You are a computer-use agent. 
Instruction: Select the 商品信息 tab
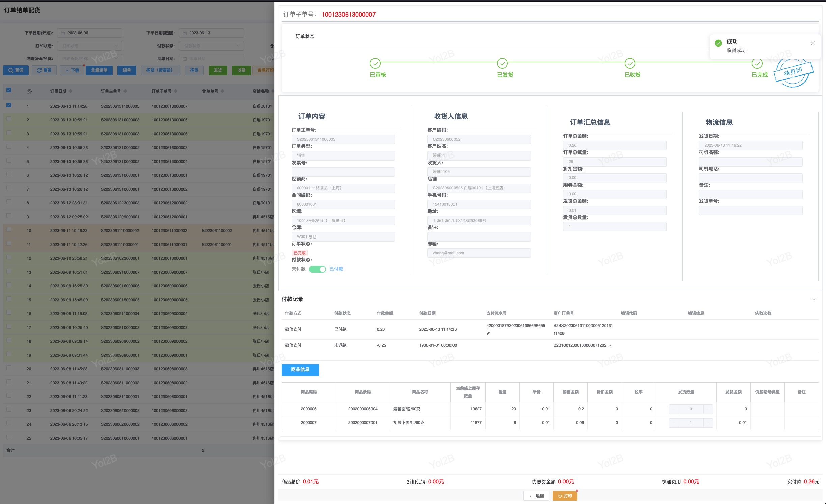pos(300,370)
